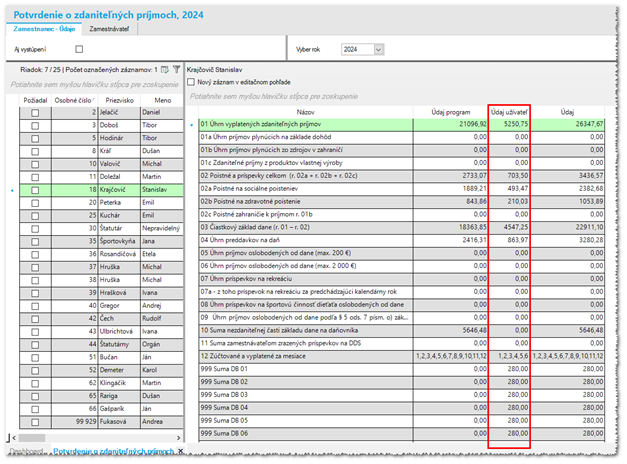Close the Potvrdenie o zdaniteľných príjmoch bottom tab
The width and height of the screenshot is (627, 464).
(x=181, y=451)
